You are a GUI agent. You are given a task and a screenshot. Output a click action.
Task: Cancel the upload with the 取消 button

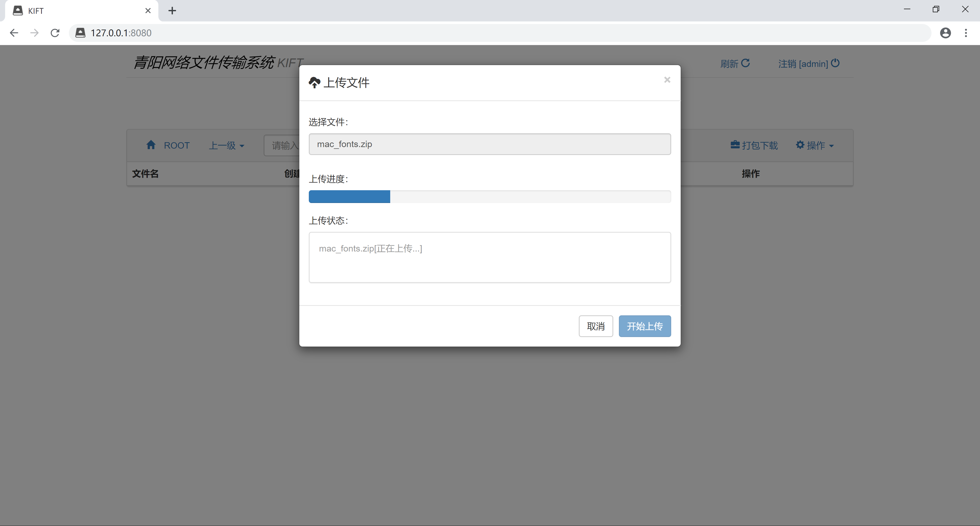click(x=596, y=326)
